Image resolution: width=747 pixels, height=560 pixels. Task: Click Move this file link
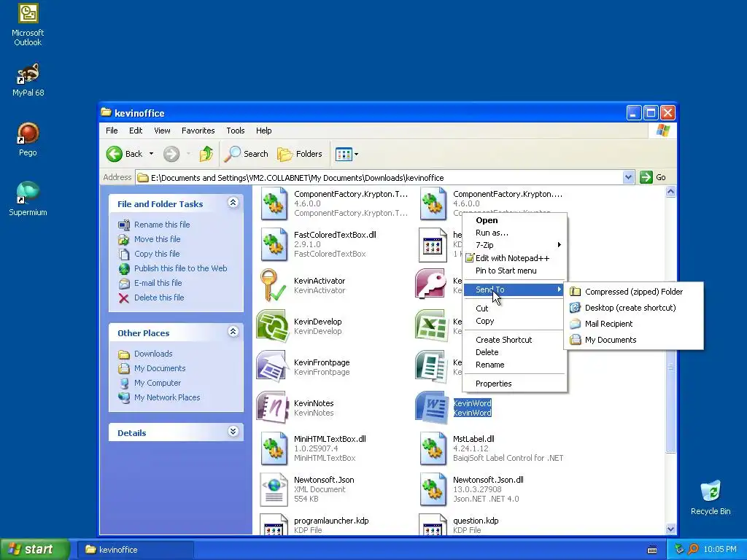(x=158, y=239)
